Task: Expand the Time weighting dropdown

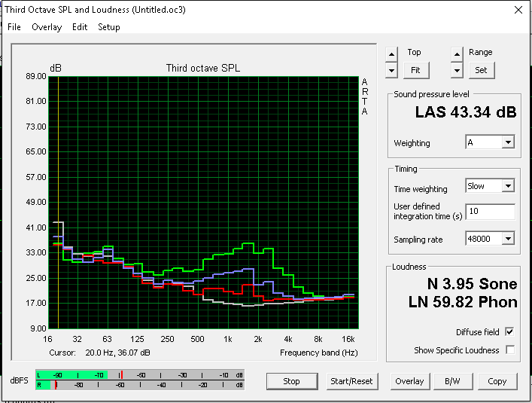Action: [508, 186]
